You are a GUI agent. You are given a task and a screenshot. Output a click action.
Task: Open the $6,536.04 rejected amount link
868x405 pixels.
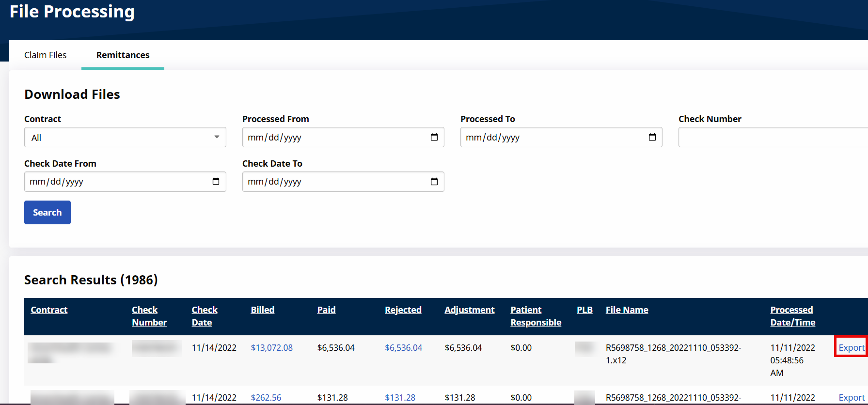coord(403,348)
